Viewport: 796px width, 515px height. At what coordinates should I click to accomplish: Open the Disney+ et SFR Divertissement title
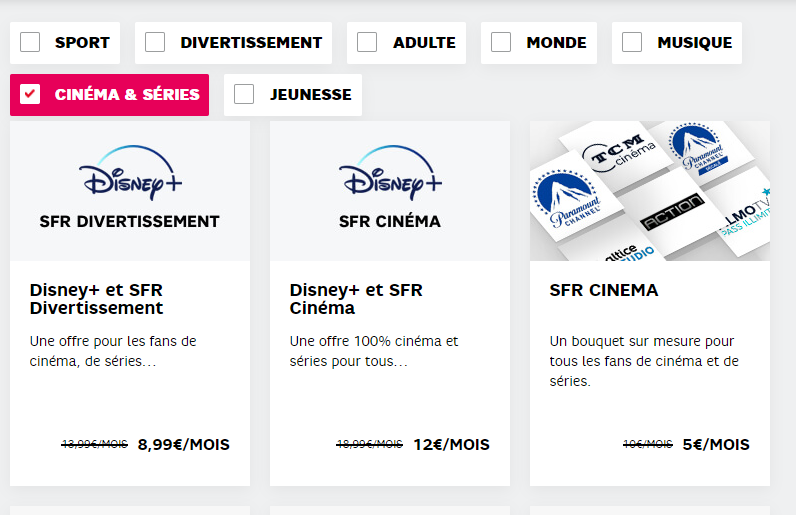[x=96, y=299]
